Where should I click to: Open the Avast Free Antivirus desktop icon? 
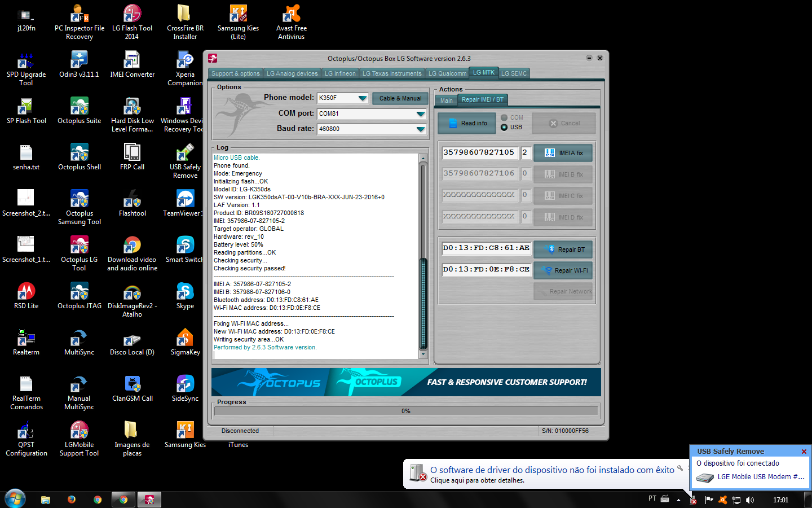pos(291,22)
